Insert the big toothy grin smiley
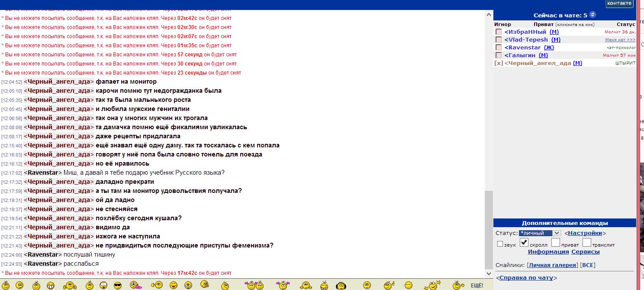The height and width of the screenshot is (290, 644). 51,285
